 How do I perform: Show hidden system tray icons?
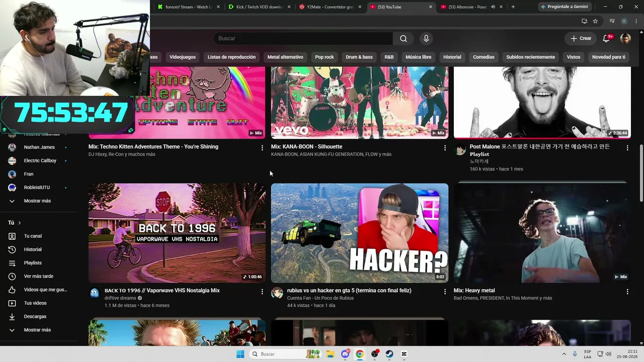click(x=563, y=354)
